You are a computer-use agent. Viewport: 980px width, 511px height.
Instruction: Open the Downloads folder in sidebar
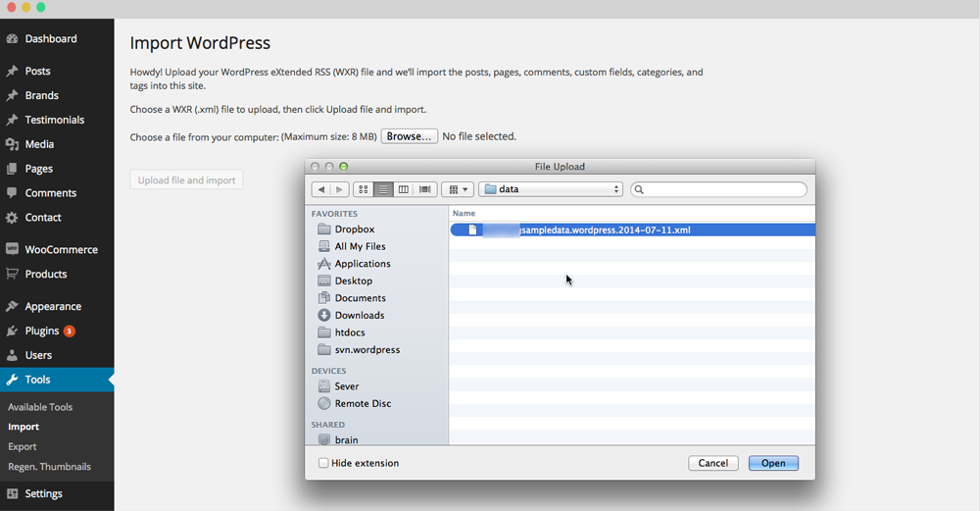click(x=359, y=315)
